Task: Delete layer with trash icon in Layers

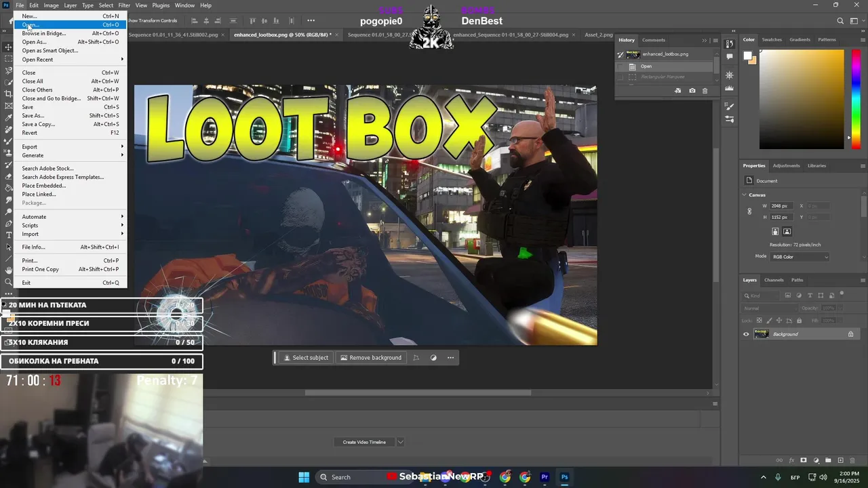Action: (x=853, y=461)
